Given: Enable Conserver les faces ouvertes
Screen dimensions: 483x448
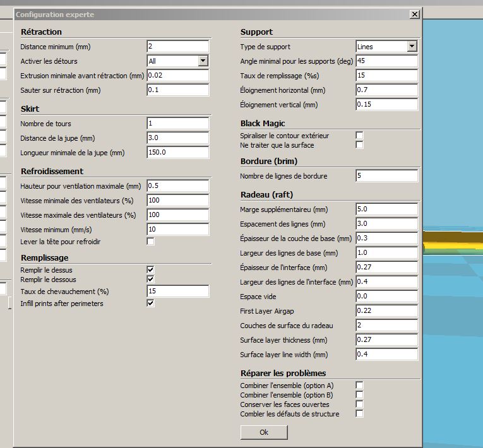Looking at the screenshot, I should pos(359,404).
